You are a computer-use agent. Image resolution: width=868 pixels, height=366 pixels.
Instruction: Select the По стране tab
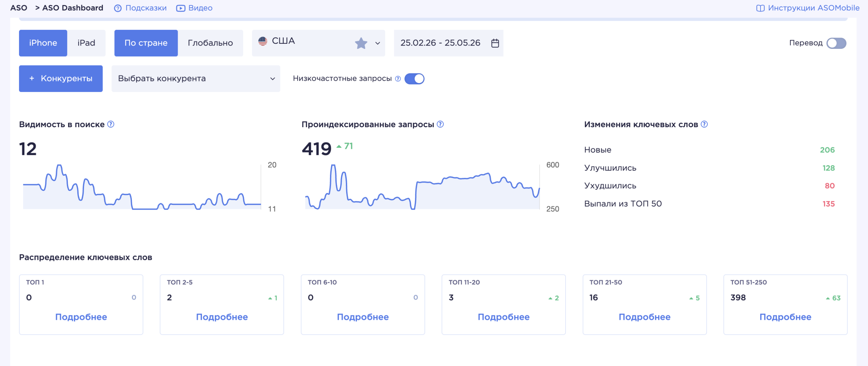[146, 43]
